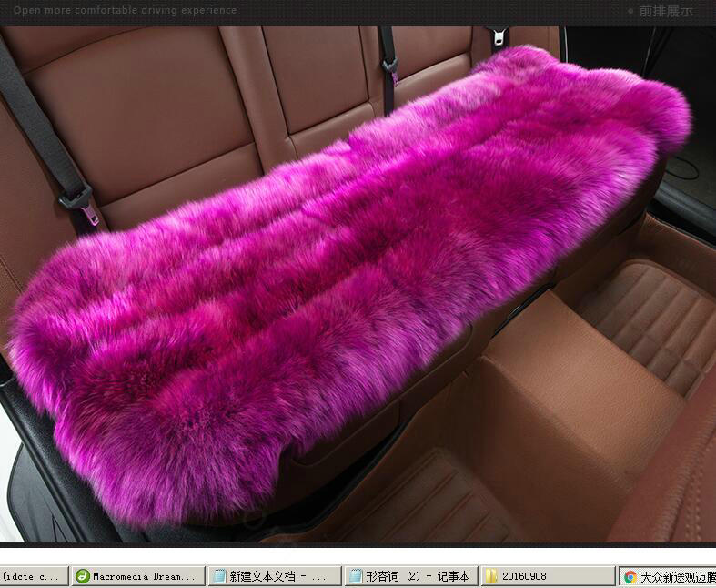
Task: Click the Macromedia Dreamweaver taskbar icon
Action: click(84, 576)
